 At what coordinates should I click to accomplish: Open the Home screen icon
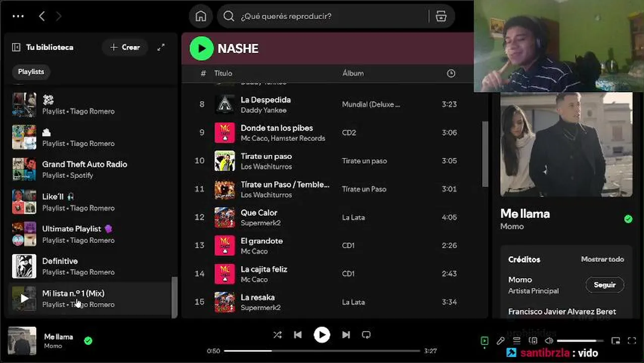pos(201,16)
